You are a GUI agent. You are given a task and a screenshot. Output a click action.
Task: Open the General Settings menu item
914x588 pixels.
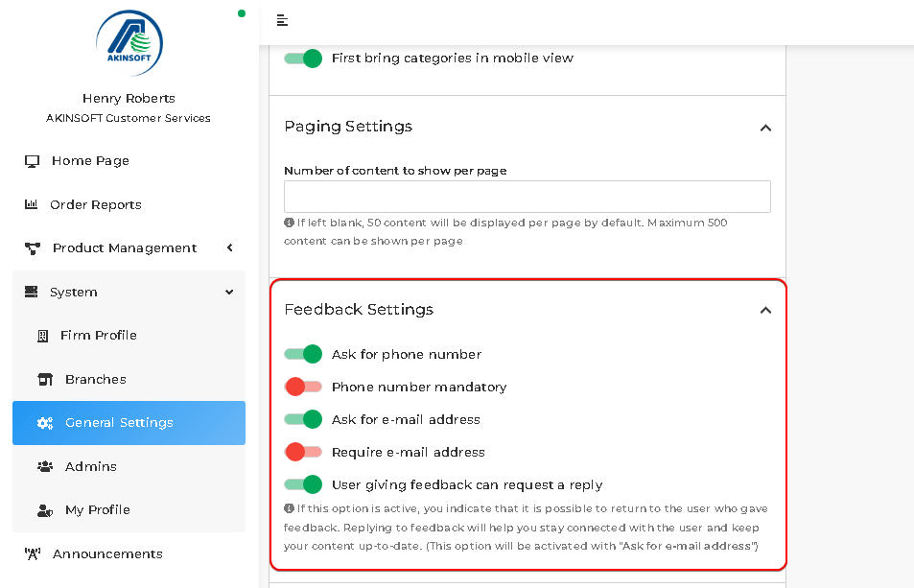click(129, 422)
